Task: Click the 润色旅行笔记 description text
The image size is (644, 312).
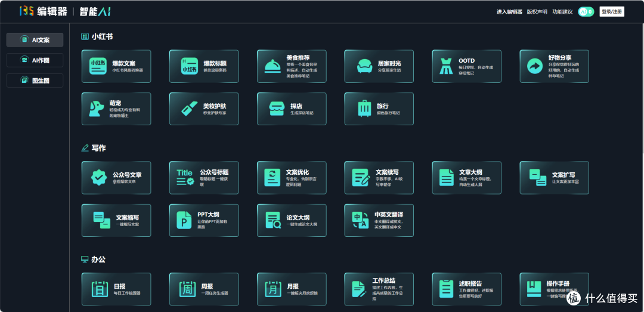Action: click(x=388, y=113)
